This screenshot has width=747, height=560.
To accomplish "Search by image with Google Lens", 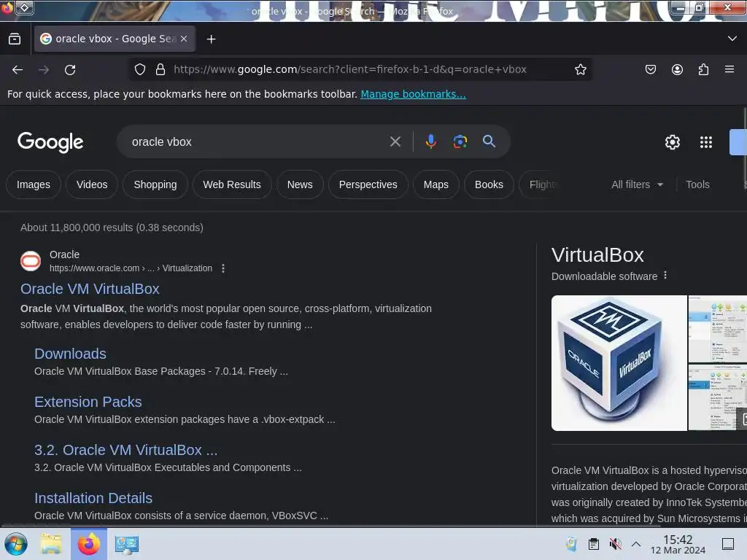I will [460, 141].
